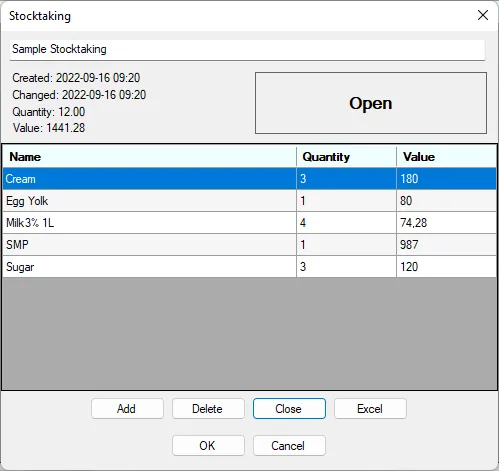Click Egg Yolk's quantity cell
This screenshot has width=499, height=471.
(x=346, y=201)
